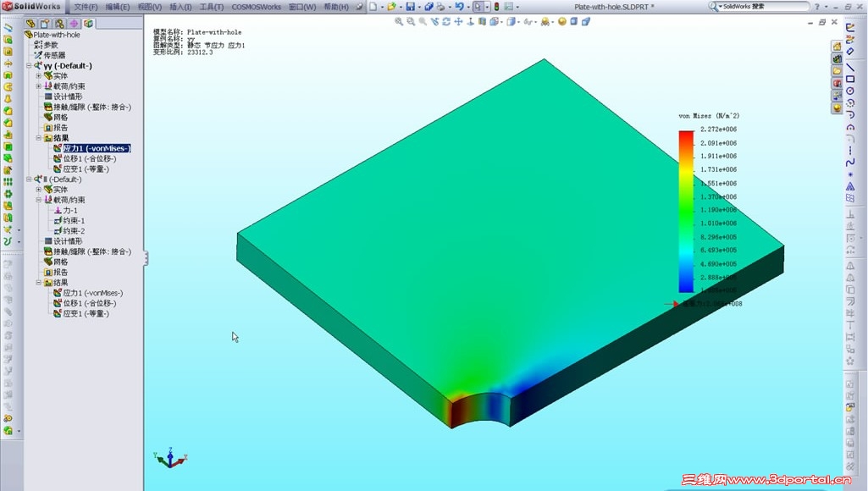
Task: Click the 2.272e+006 legend maximum value
Action: click(x=718, y=129)
